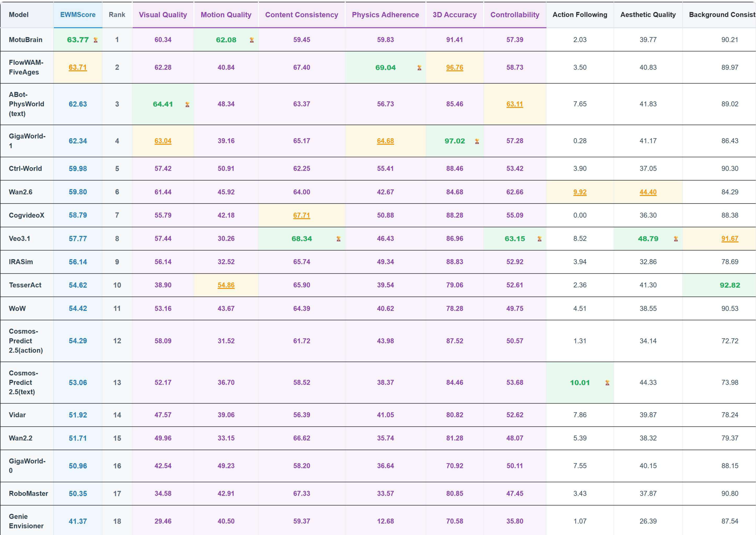Select the Veo3.1 model name
This screenshot has width=756, height=535.
[19, 239]
